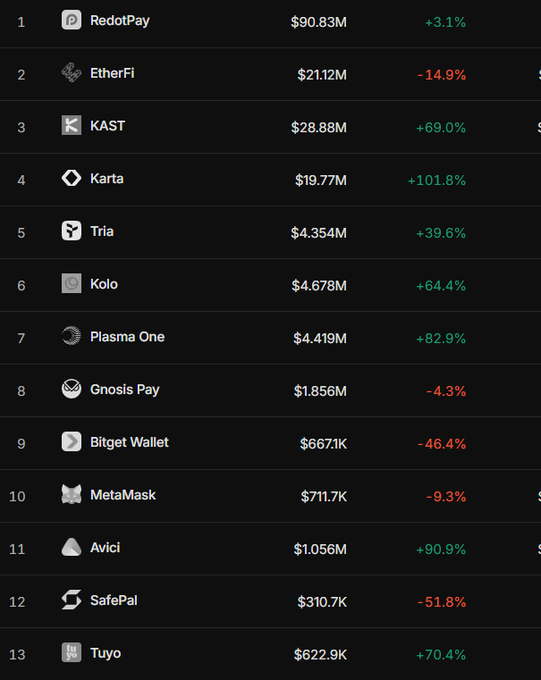Select the $4.419M value for Plasma One
This screenshot has height=680, width=541.
[320, 338]
